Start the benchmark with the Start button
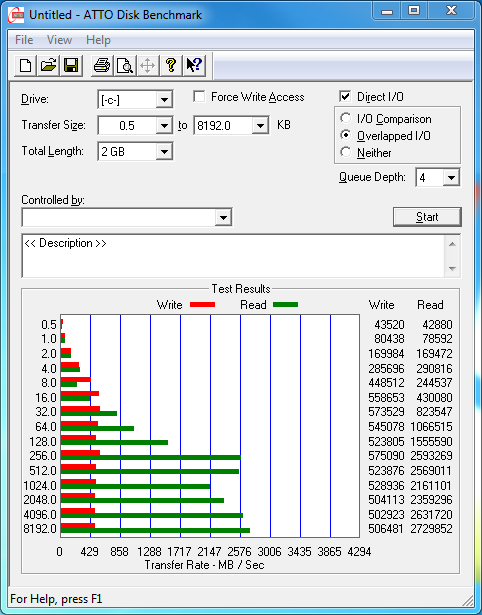The image size is (482, 615). point(427,217)
